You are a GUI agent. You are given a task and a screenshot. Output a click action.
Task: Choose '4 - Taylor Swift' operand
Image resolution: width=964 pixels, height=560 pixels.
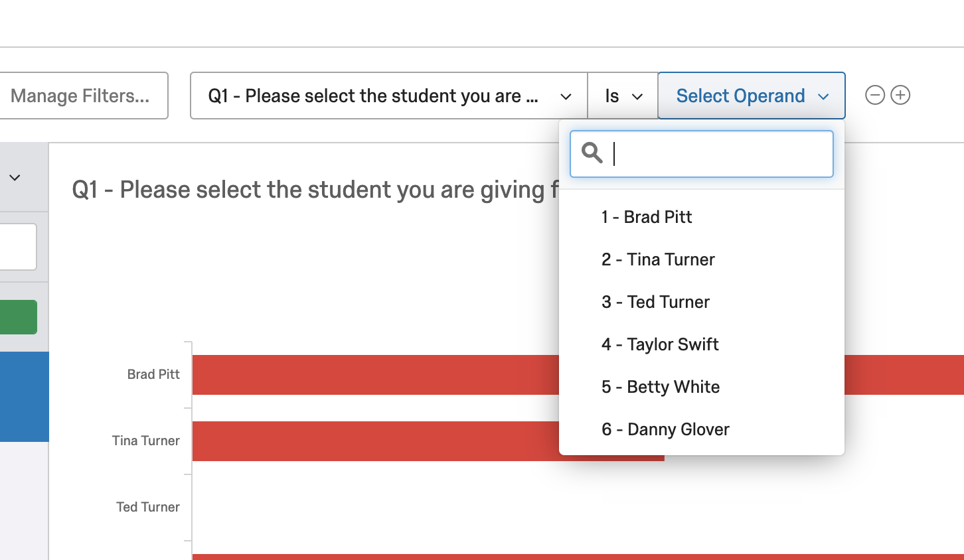(x=660, y=344)
